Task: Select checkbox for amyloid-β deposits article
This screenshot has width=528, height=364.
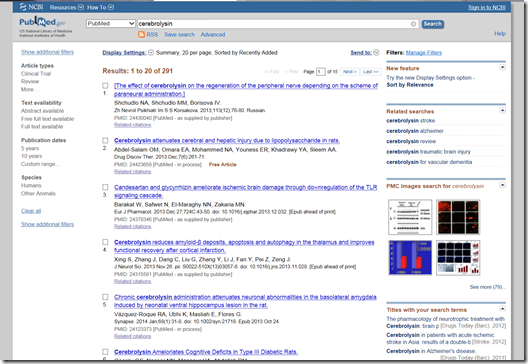Action: point(105,242)
